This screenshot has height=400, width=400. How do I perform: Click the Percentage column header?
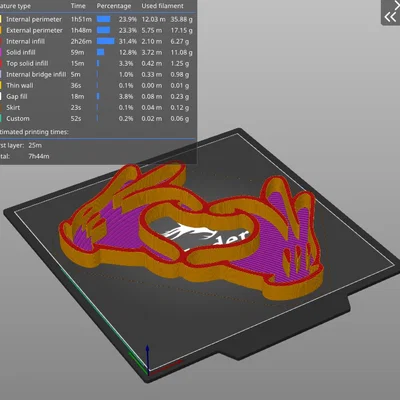(114, 6)
